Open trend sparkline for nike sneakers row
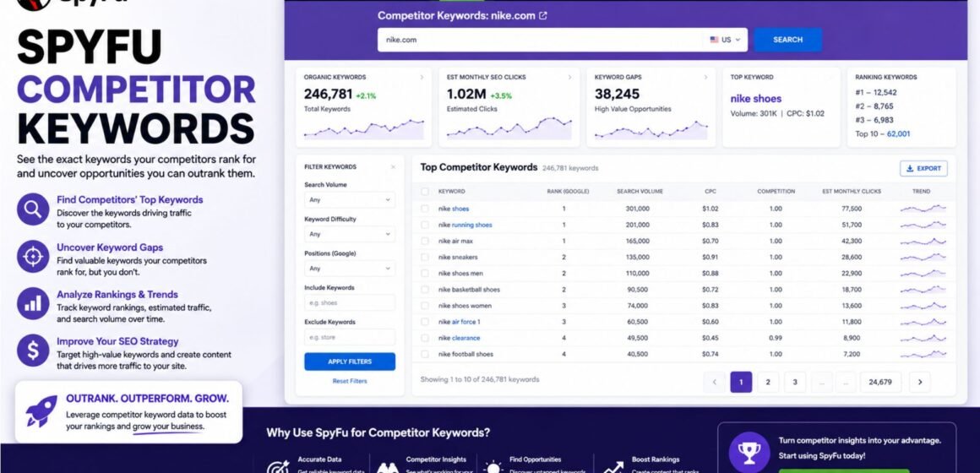 pyautogui.click(x=923, y=257)
